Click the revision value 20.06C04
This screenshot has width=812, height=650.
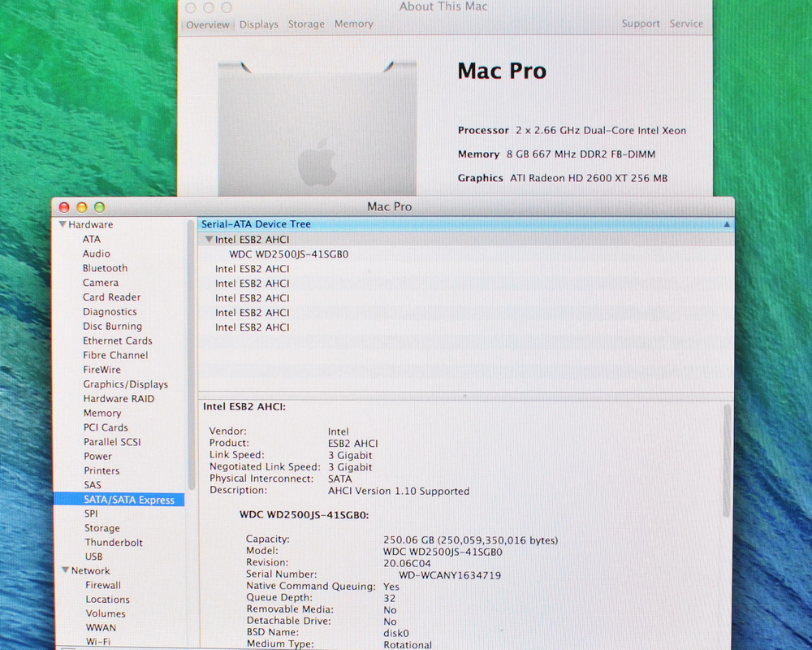pos(407,563)
